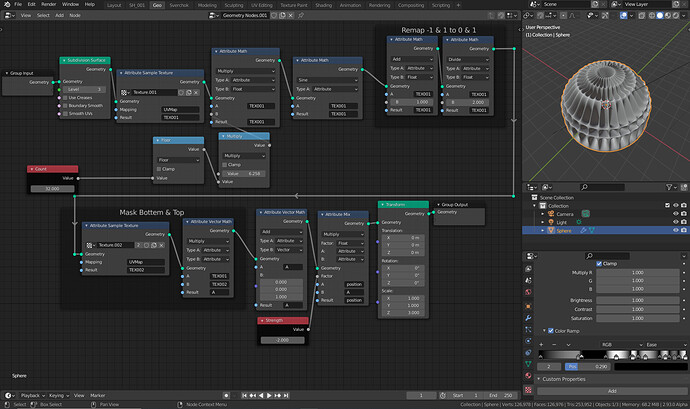Open the Texture properties checkerboard tab
Viewport: 690px width, 409px height.
click(x=528, y=390)
